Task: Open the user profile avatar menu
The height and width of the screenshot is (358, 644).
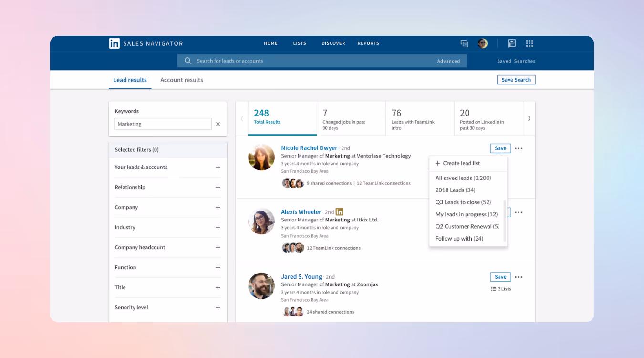Action: click(482, 43)
